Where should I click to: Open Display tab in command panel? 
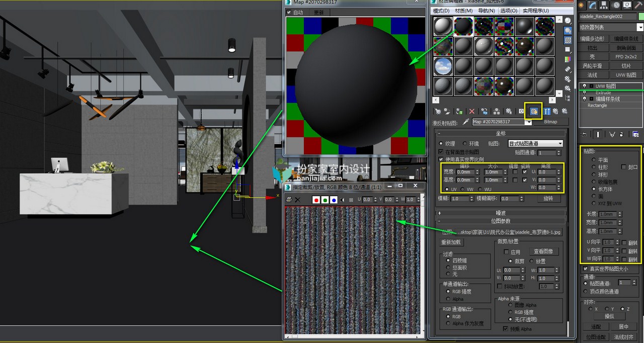click(x=627, y=5)
